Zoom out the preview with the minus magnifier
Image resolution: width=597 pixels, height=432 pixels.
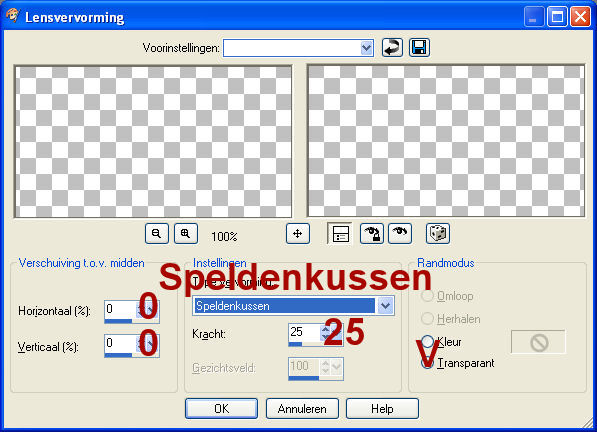(156, 233)
